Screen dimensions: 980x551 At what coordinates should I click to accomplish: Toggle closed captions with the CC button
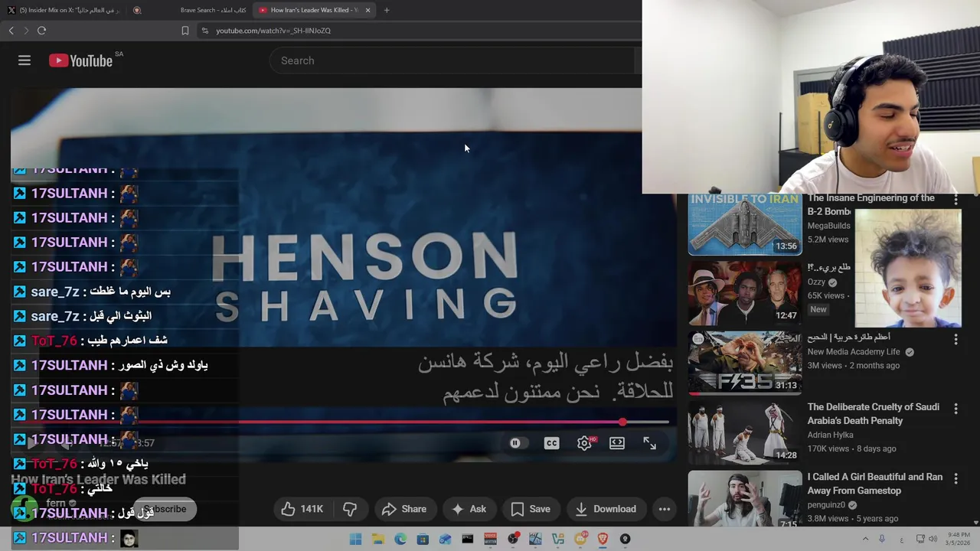click(x=551, y=443)
